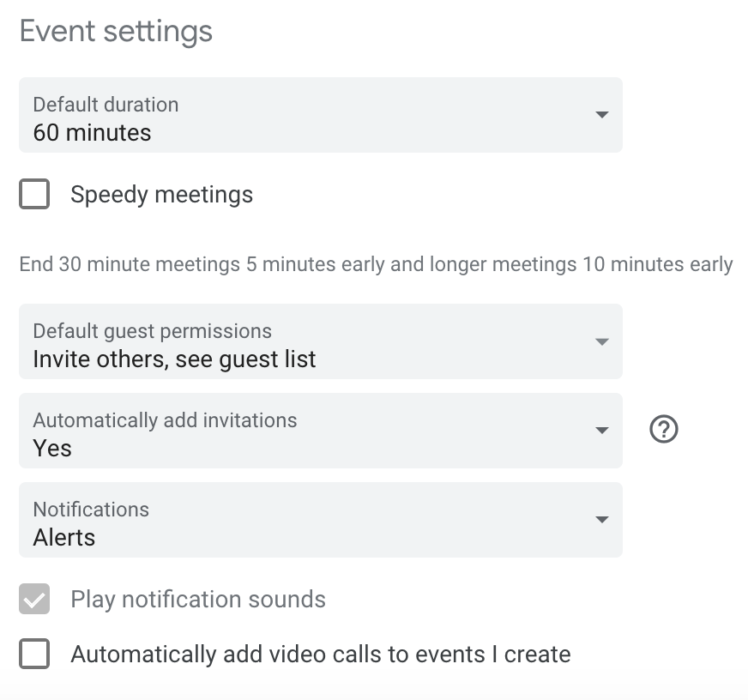Click the Speedy meetings label text
This screenshot has height=700, width=748.
tap(161, 195)
